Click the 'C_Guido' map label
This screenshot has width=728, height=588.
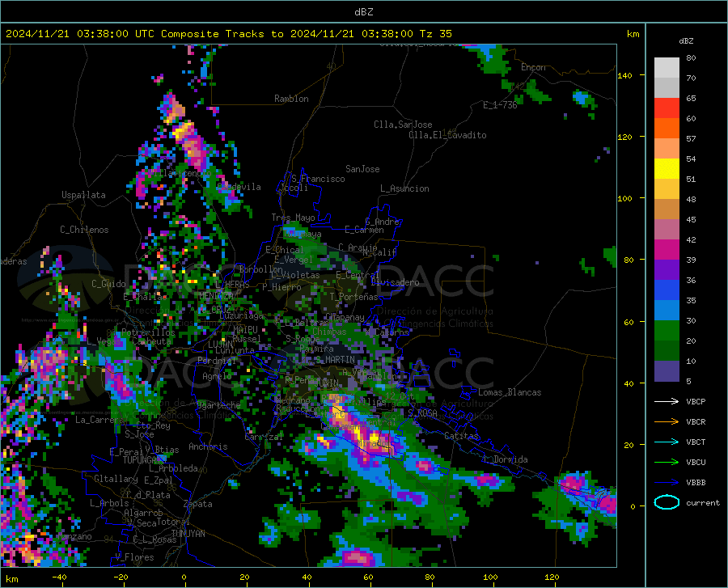click(x=108, y=284)
